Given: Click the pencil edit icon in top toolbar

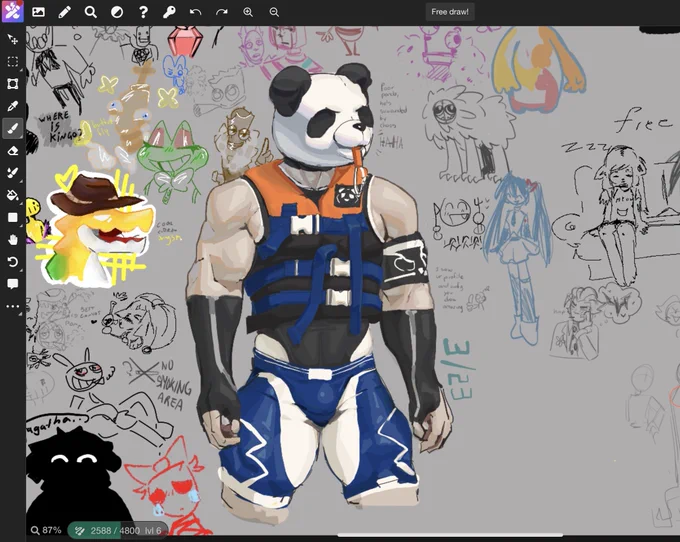Looking at the screenshot, I should tap(65, 12).
